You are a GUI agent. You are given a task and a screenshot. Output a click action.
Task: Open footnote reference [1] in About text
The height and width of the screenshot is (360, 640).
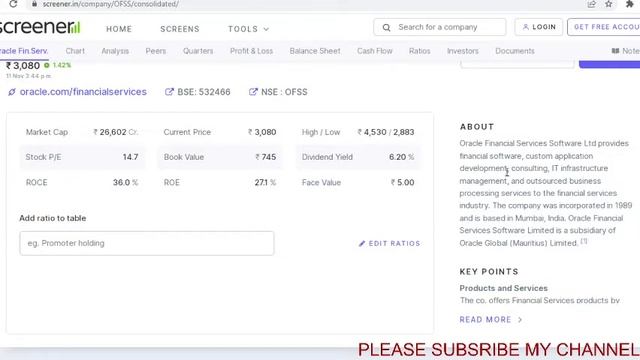pos(584,241)
